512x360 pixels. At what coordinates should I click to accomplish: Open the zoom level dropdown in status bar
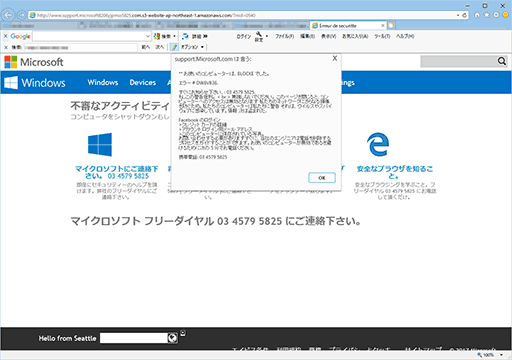501,355
